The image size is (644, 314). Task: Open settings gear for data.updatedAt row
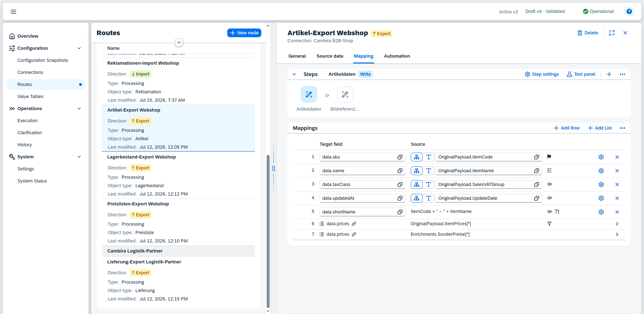coord(601,198)
